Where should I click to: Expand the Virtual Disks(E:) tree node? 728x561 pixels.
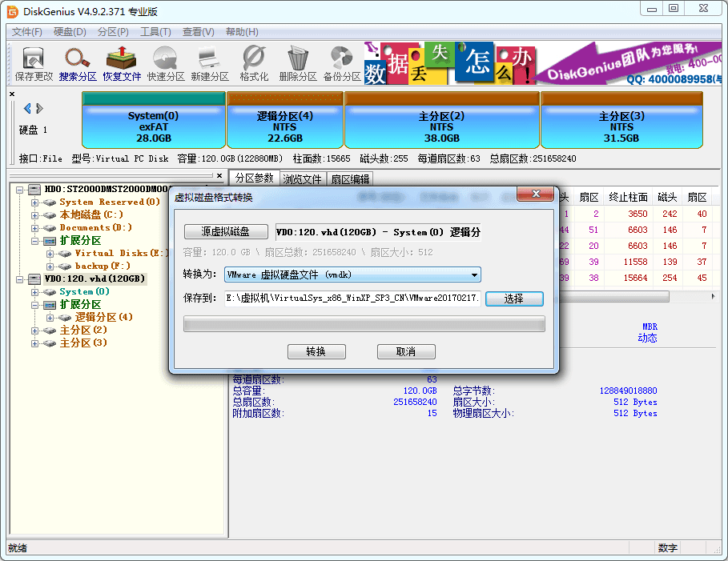tap(50, 254)
